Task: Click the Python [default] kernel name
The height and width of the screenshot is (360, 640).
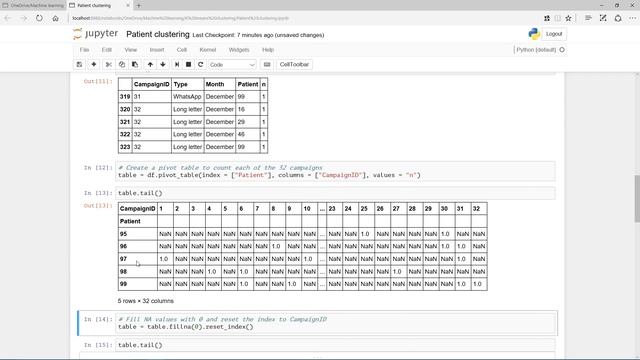Action: [x=536, y=50]
